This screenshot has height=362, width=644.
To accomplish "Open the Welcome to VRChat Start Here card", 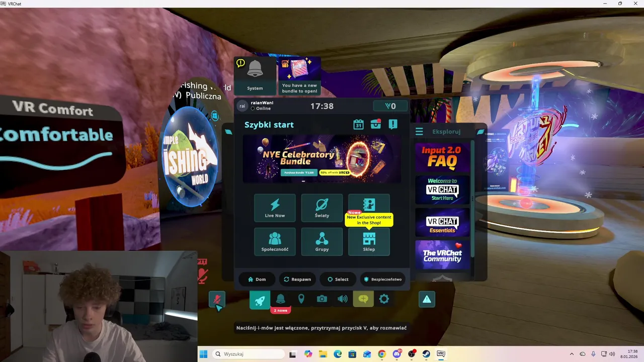I will point(442,190).
